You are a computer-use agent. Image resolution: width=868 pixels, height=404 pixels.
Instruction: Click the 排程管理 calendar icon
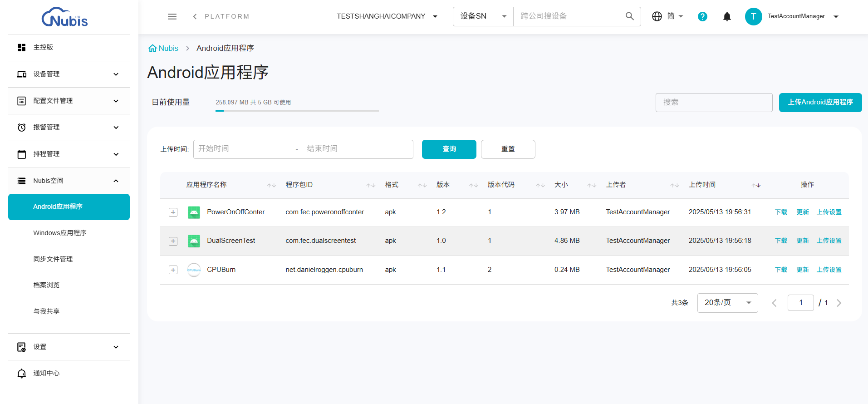tap(21, 154)
